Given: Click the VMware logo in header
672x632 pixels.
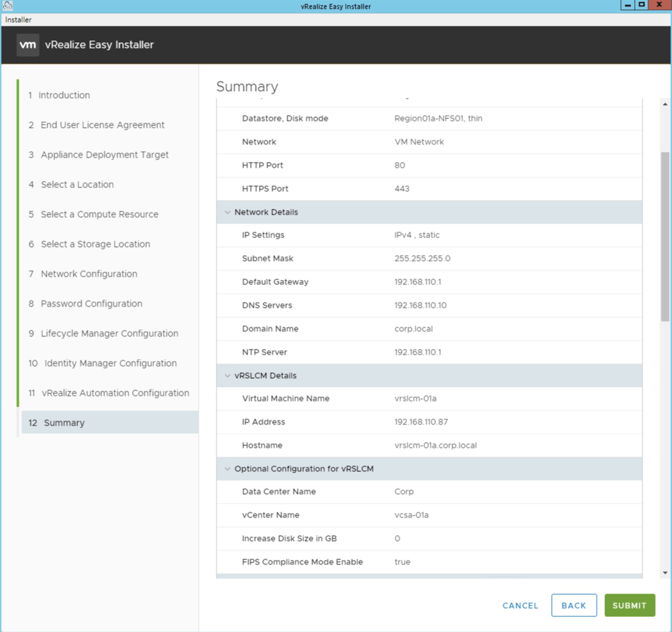Looking at the screenshot, I should (x=28, y=45).
